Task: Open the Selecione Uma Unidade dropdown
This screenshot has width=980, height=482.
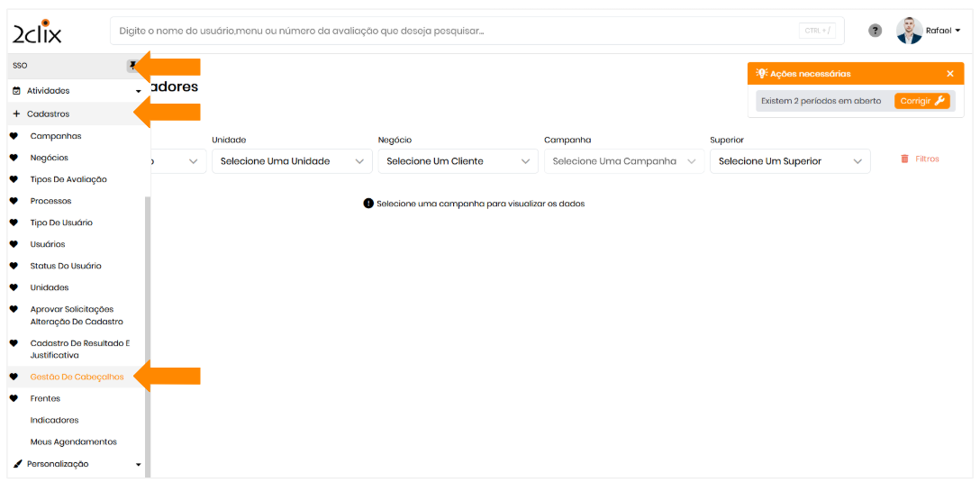Action: (291, 161)
